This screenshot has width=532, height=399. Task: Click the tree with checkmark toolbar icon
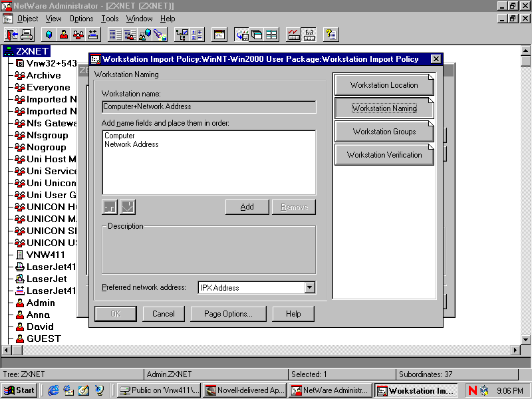point(182,35)
